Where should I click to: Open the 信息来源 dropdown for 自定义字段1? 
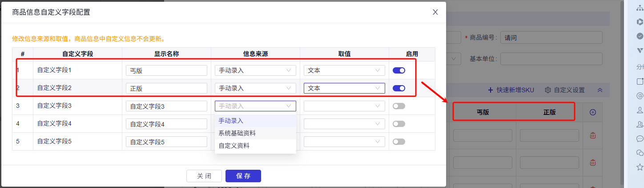click(x=255, y=70)
